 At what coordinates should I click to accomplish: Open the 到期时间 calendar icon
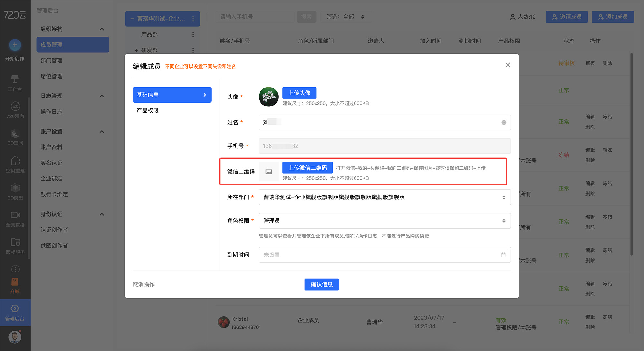503,255
